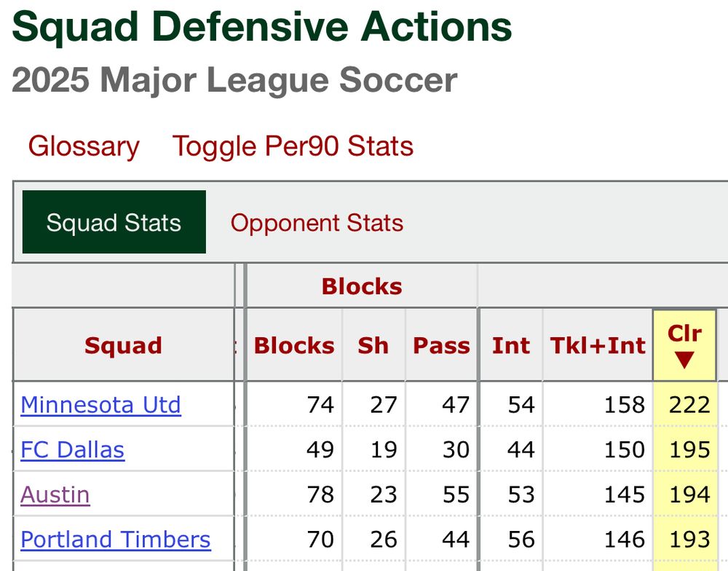Open the Portland Timbers squad page
728x571 pixels.
pos(115,539)
